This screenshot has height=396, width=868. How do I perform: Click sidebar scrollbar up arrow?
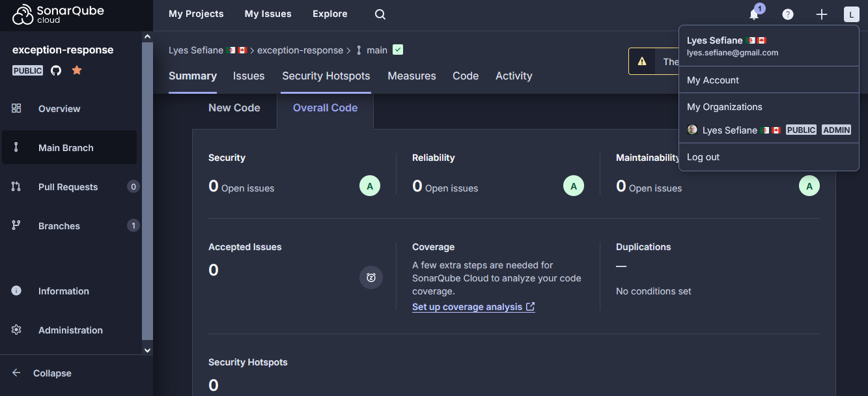[x=147, y=37]
